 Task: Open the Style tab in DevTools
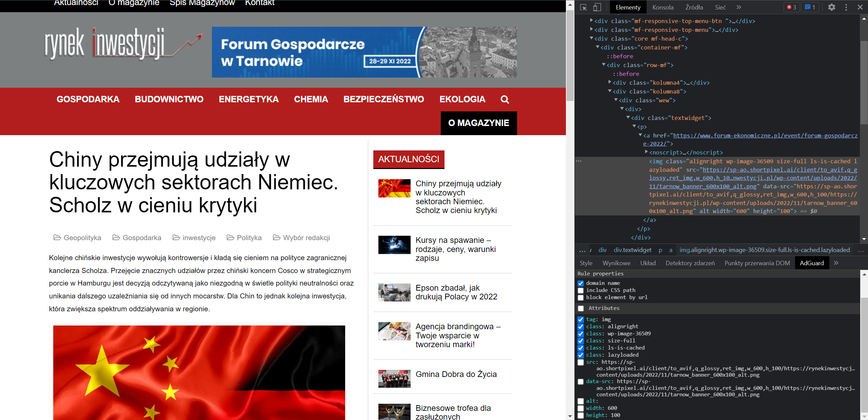point(586,263)
